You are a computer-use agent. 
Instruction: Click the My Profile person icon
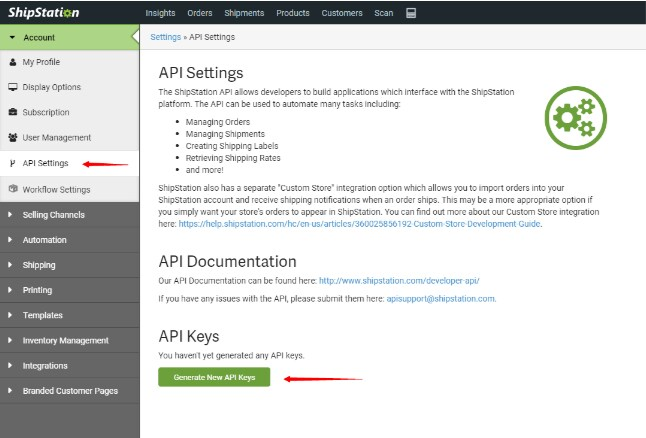coord(13,62)
